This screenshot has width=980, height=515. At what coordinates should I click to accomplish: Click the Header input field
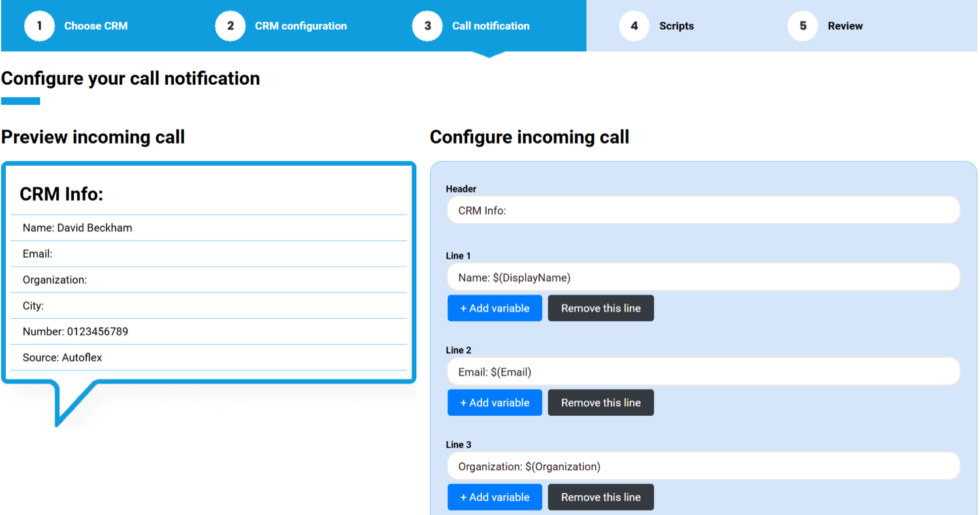[704, 210]
